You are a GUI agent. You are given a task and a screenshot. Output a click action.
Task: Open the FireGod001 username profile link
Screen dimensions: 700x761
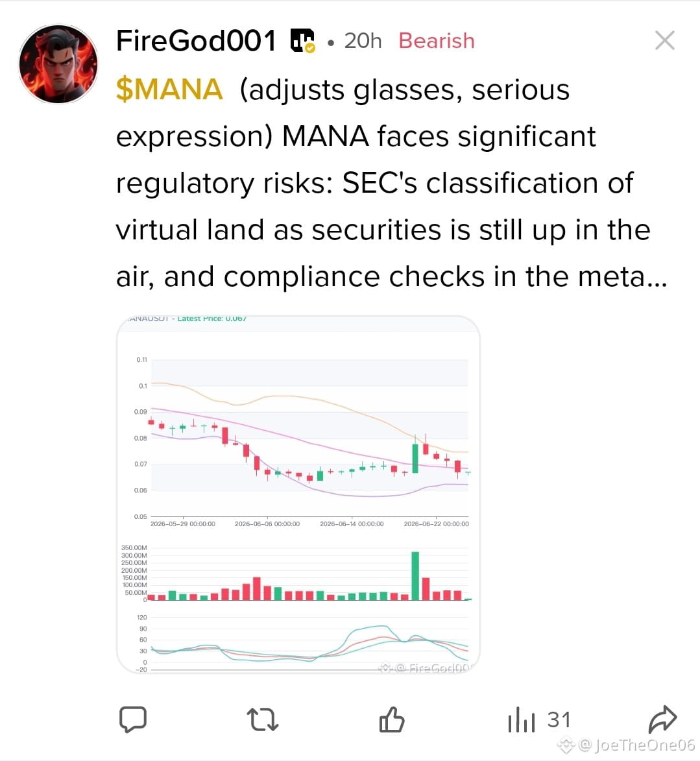[196, 41]
